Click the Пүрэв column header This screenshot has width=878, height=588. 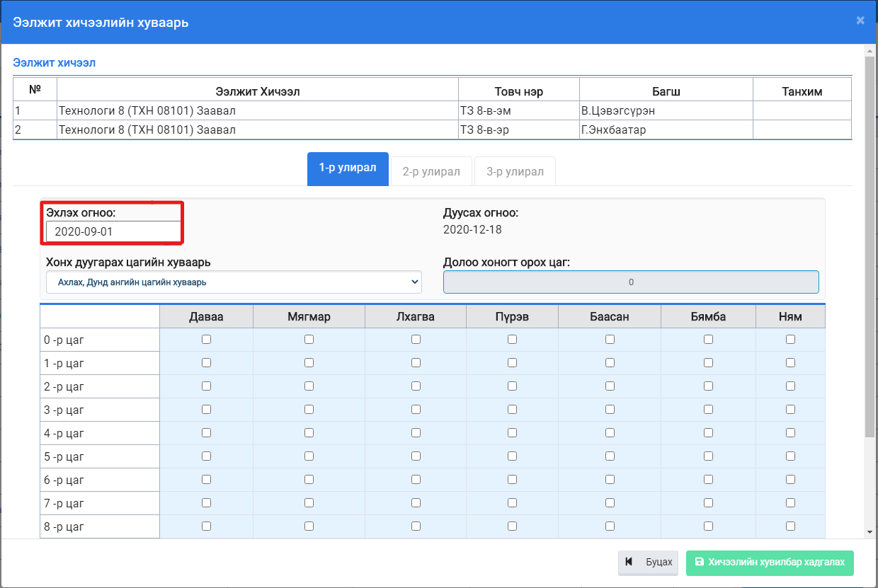tap(512, 316)
